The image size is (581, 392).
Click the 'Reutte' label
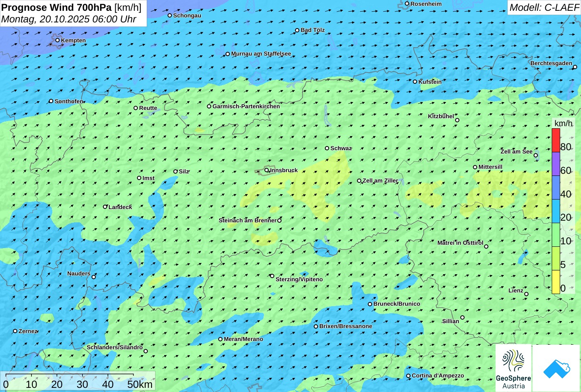click(x=148, y=108)
